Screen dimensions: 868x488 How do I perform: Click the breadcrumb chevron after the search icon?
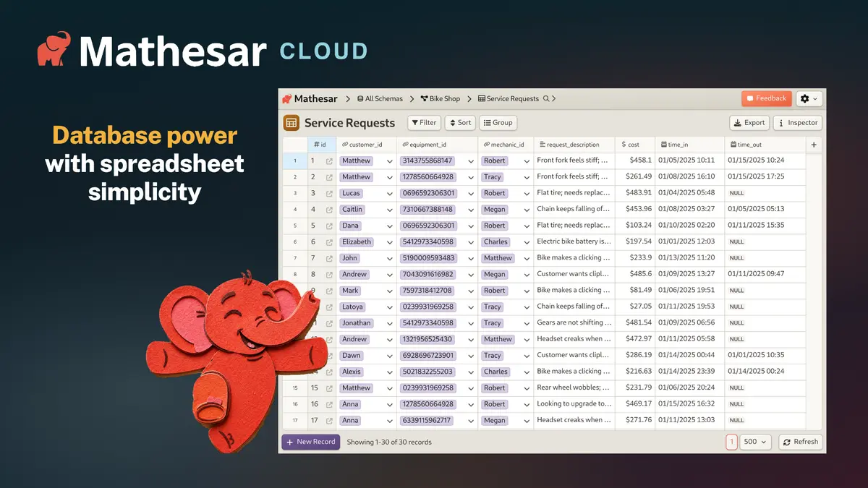tap(554, 98)
